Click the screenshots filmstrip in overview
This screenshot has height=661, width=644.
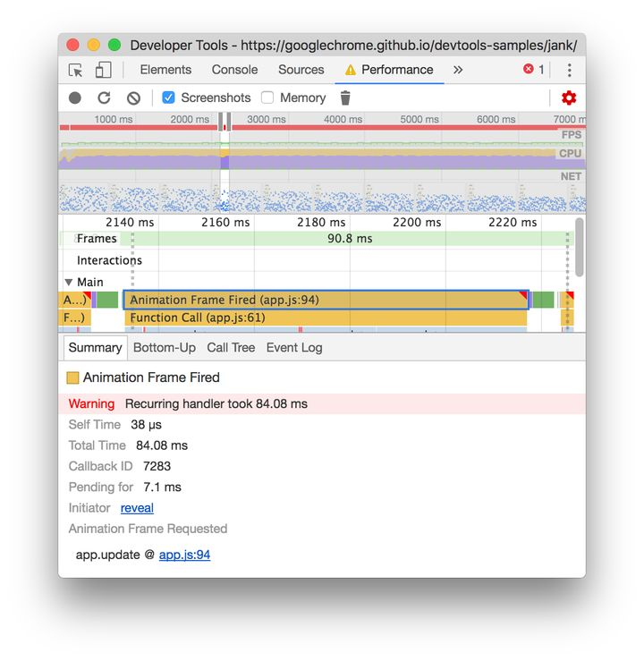click(x=322, y=199)
